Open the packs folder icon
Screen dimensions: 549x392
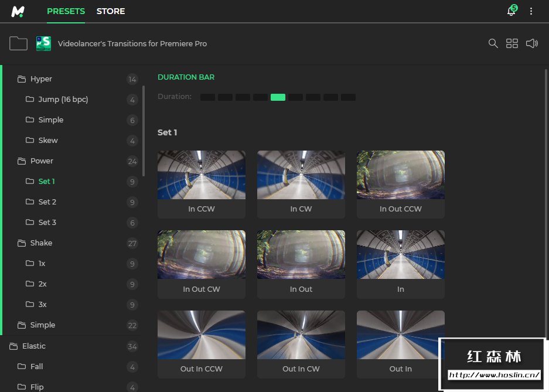point(18,43)
